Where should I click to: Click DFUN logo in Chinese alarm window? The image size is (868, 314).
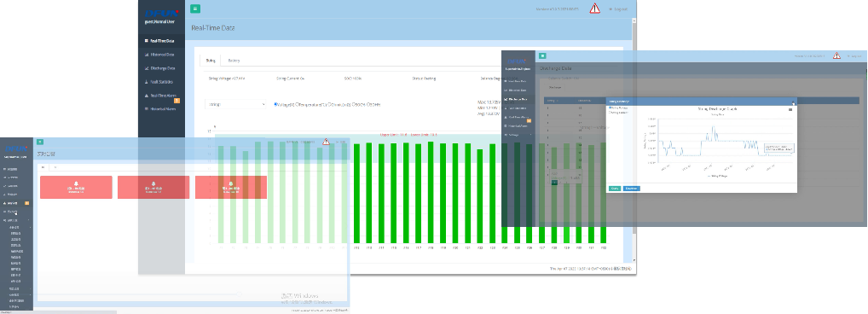click(16, 149)
